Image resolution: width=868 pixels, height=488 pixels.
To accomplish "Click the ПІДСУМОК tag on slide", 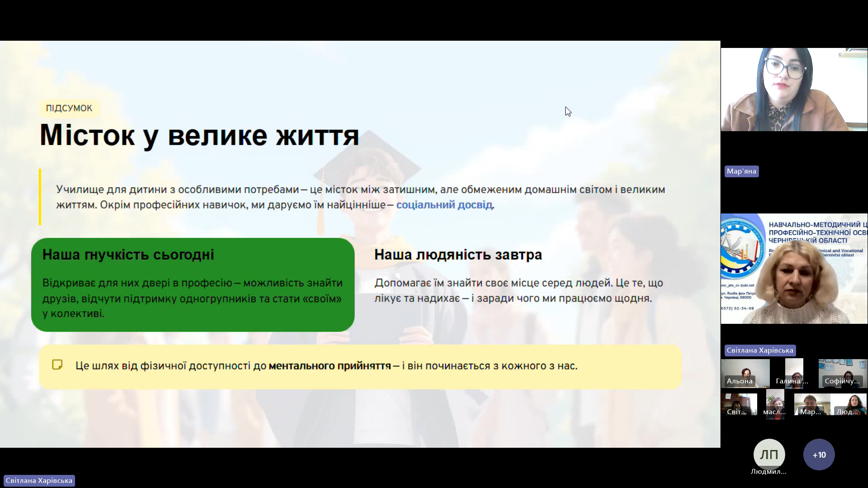I will pos(69,108).
